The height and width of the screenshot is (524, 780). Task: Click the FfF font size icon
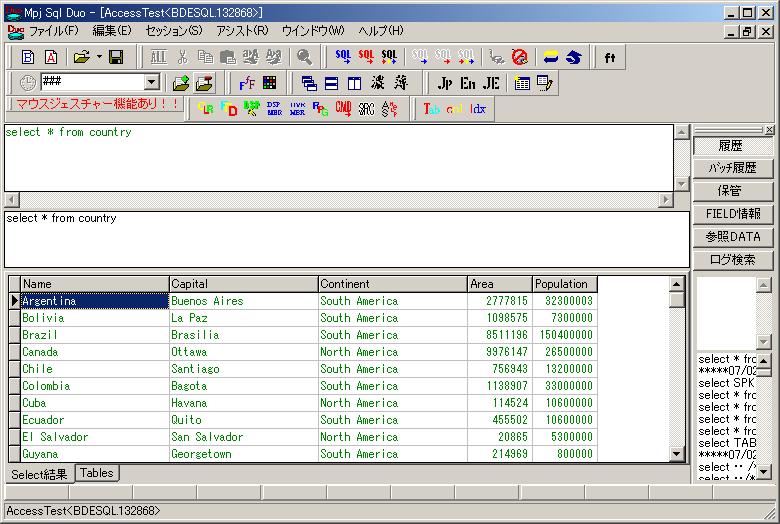[x=247, y=83]
